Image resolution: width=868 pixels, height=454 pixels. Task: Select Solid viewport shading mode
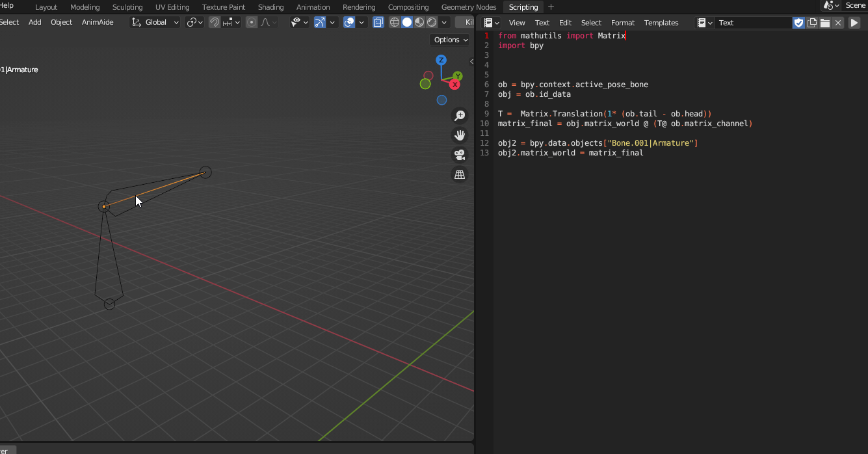tap(407, 21)
